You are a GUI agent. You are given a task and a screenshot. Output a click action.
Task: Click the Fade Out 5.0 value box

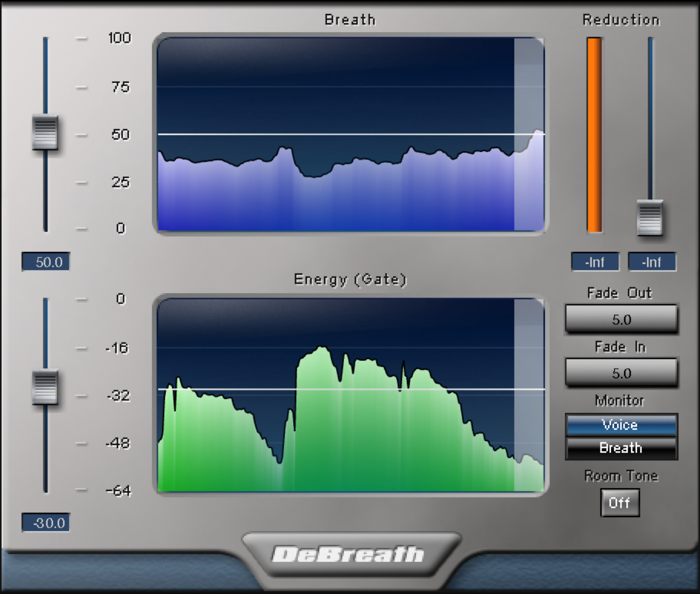(621, 319)
